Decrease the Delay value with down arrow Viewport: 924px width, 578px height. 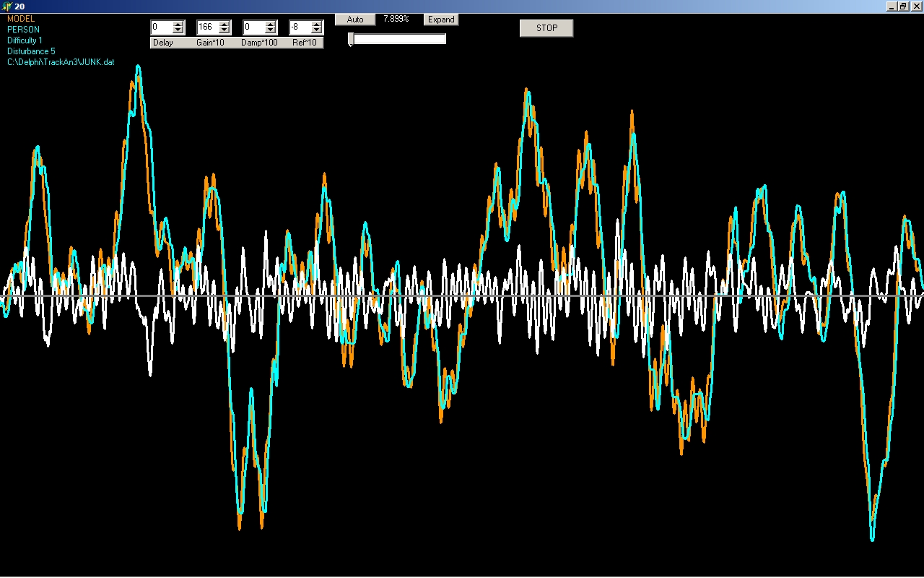[x=178, y=30]
